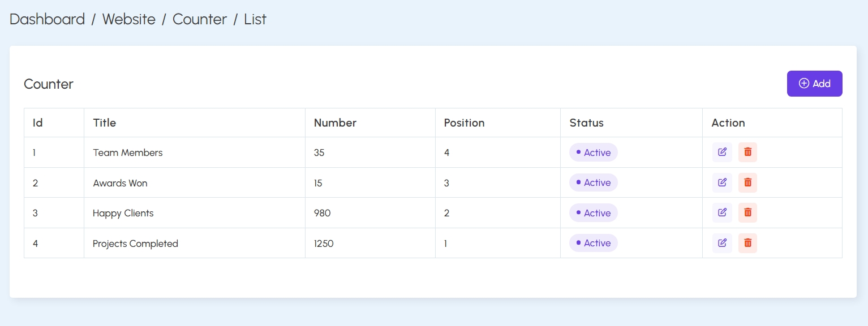Delete the Happy Clients counter

point(747,212)
